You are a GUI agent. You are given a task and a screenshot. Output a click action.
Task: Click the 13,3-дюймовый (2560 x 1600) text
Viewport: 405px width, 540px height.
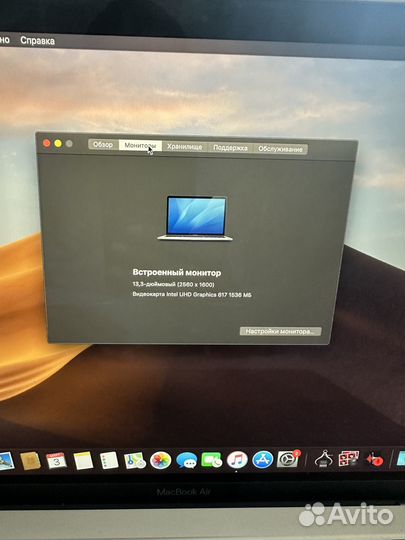[x=173, y=284]
